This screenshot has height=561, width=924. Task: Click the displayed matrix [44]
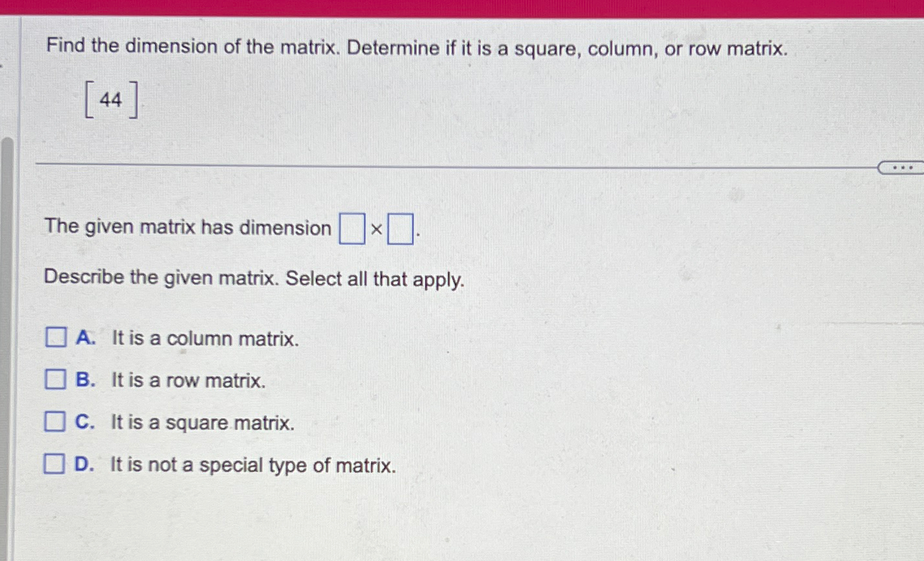pyautogui.click(x=111, y=99)
